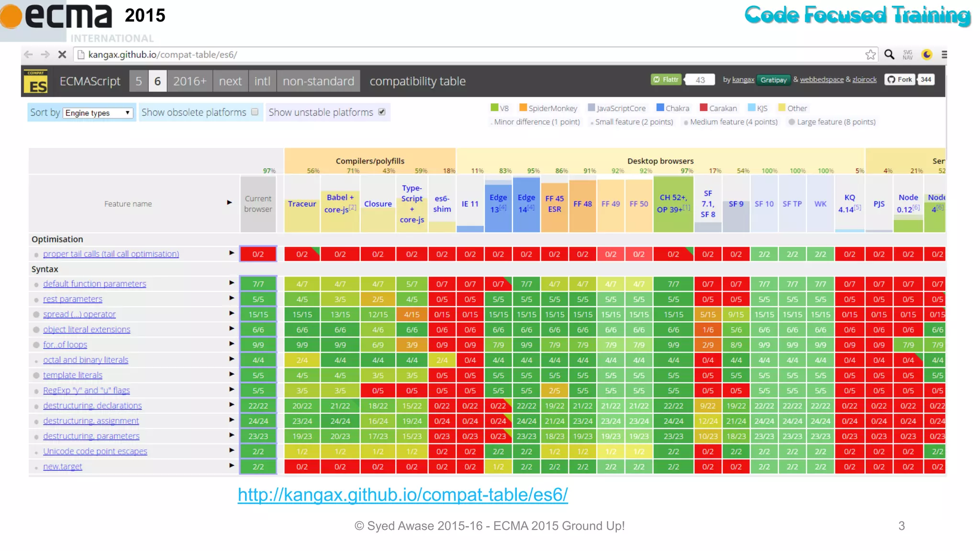Open the zloirock link
The height and width of the screenshot is (551, 980).
pos(864,79)
